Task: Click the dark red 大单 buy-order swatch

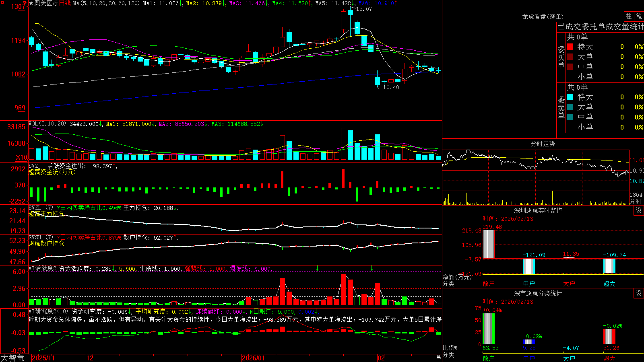Action: pos(570,57)
